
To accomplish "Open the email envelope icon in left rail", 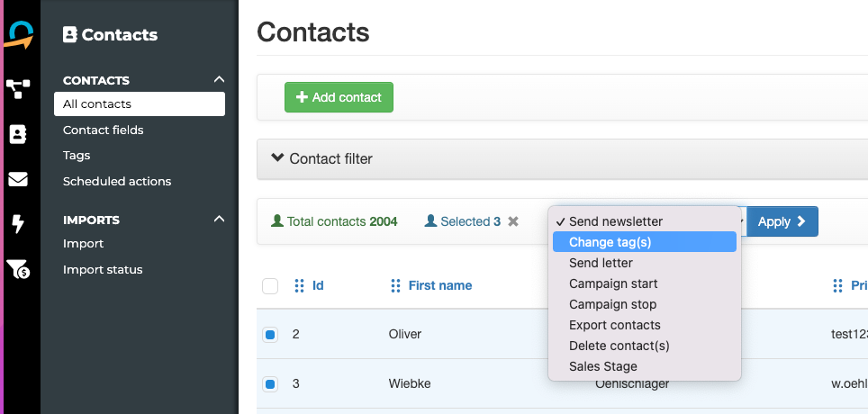I will (x=18, y=179).
